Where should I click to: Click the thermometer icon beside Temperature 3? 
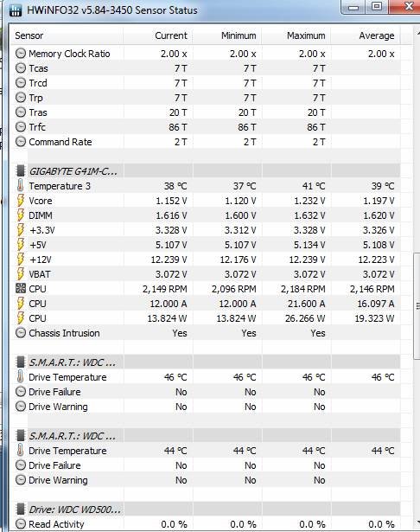coord(21,186)
